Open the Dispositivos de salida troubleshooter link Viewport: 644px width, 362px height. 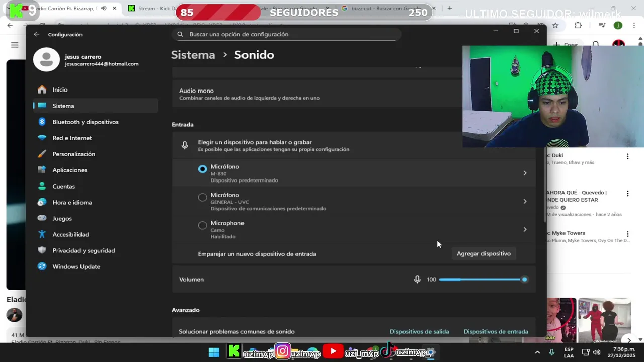point(419,332)
